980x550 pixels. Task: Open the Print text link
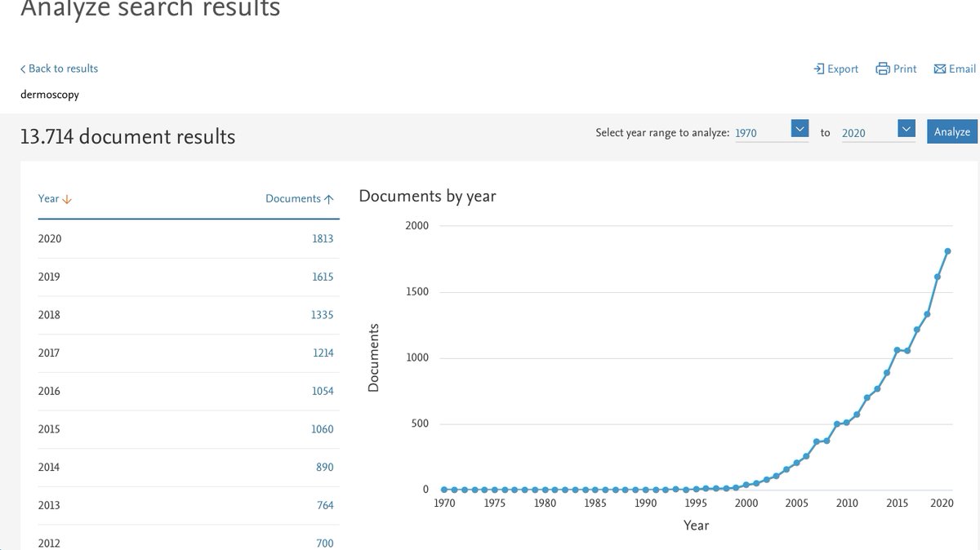click(x=905, y=69)
